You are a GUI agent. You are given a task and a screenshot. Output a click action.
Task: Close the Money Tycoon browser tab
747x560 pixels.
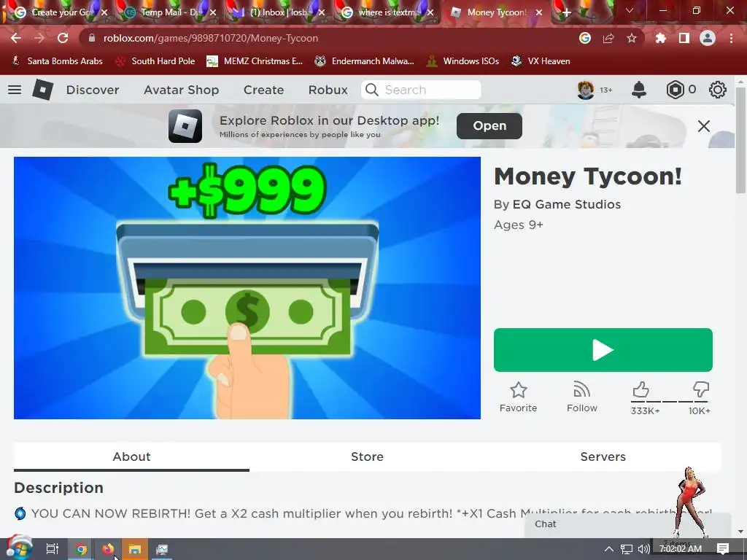point(539,12)
